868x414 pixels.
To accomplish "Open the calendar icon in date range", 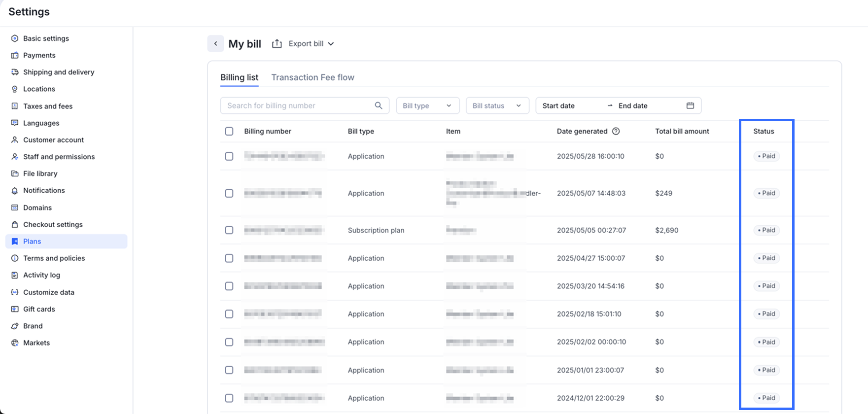I will click(x=690, y=105).
